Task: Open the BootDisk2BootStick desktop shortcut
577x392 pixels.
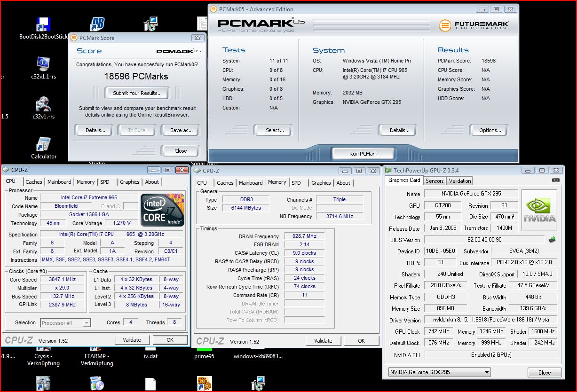Action: point(43,28)
